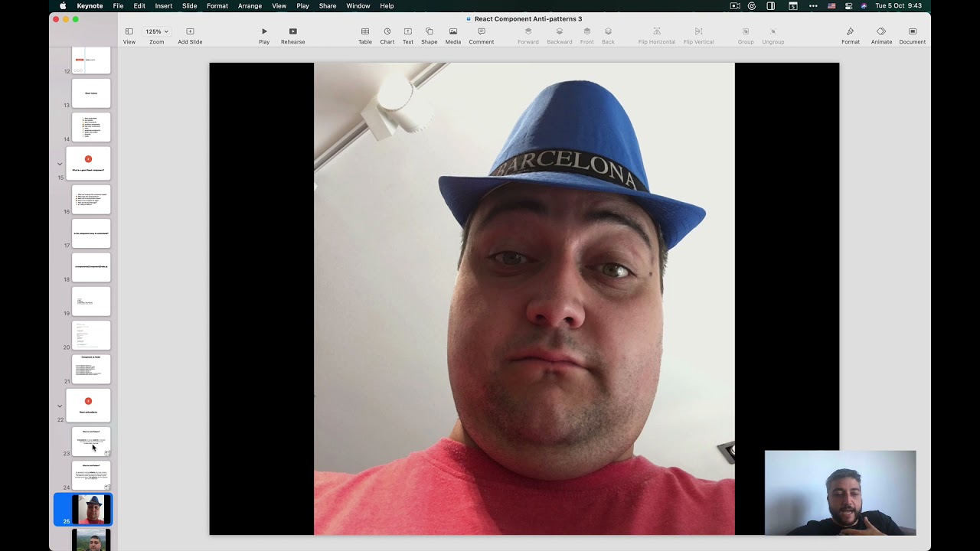Insert a Shape from the toolbar
The image size is (980, 551).
(x=430, y=36)
